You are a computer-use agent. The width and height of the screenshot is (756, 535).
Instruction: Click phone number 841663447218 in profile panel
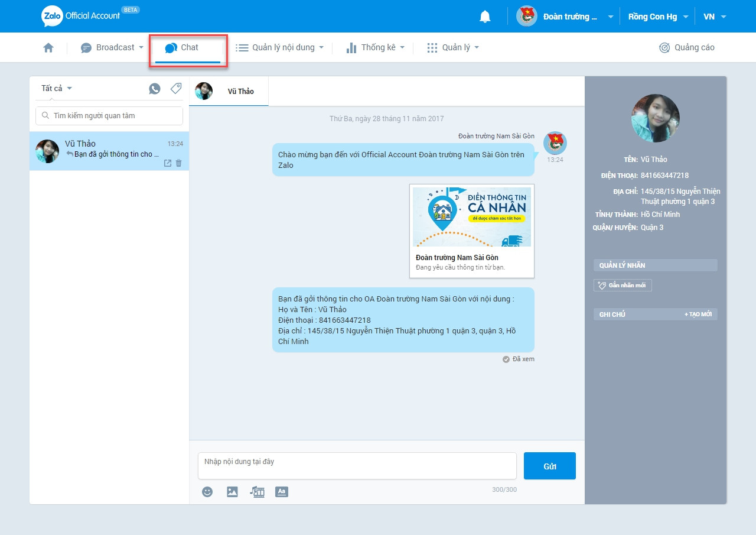coord(664,176)
